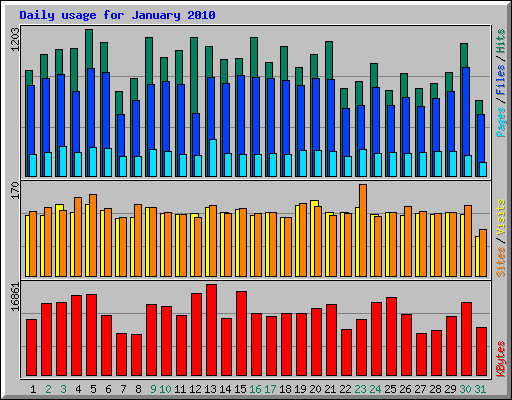This screenshot has width=512, height=400.
Task: Click day label 29
Action: pyautogui.click(x=450, y=389)
